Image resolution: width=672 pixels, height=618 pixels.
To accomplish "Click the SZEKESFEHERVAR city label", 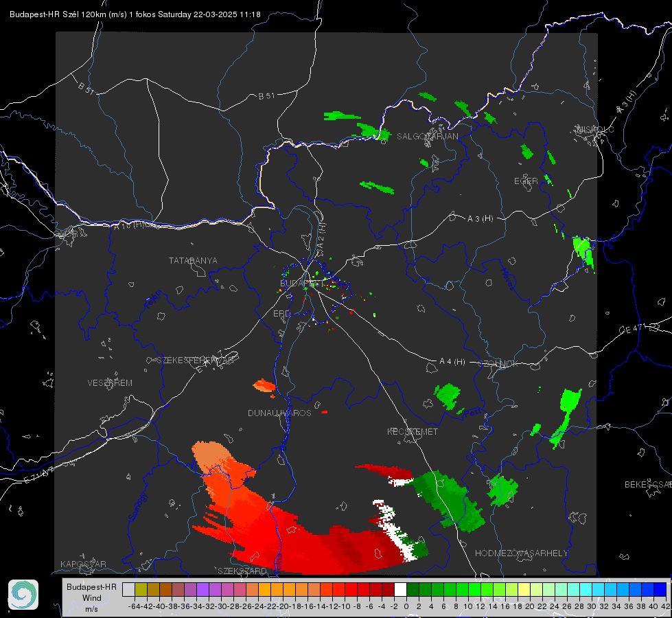I will tap(195, 360).
